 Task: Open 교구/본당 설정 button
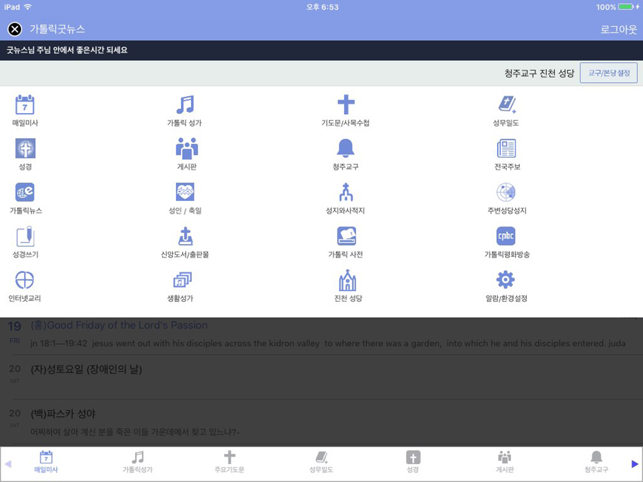(x=609, y=73)
